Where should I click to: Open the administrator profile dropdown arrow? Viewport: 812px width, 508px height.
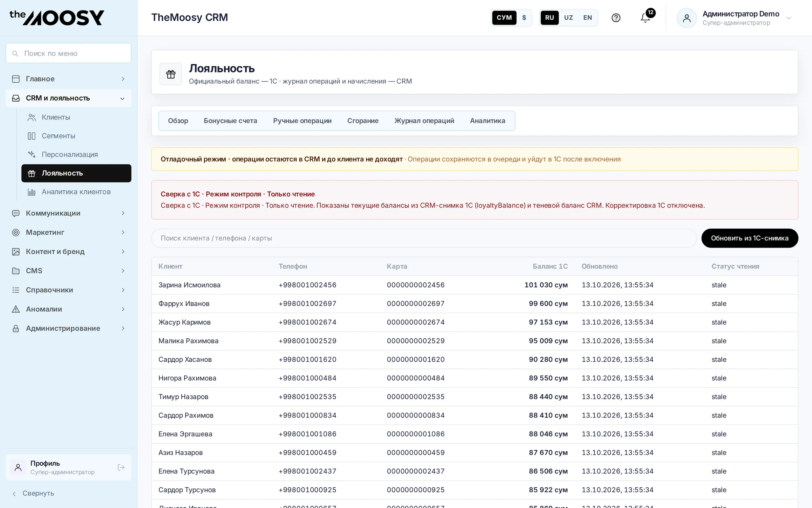(789, 18)
